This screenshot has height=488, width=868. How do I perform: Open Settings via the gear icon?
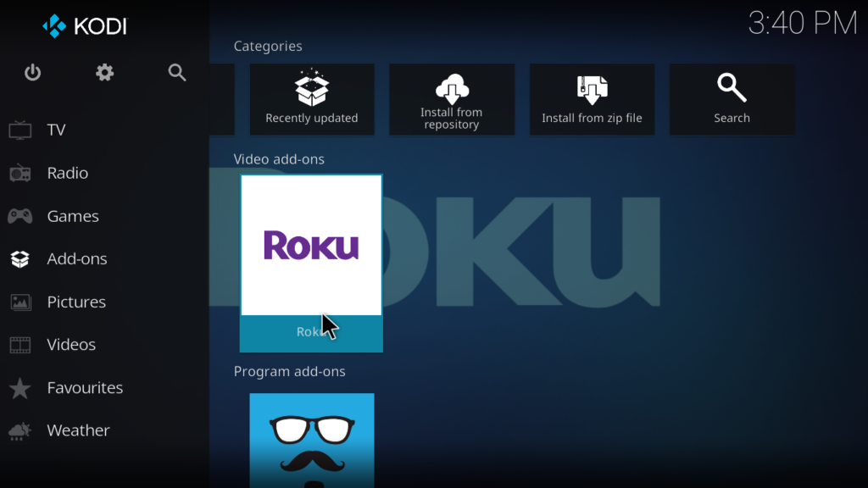pyautogui.click(x=104, y=73)
